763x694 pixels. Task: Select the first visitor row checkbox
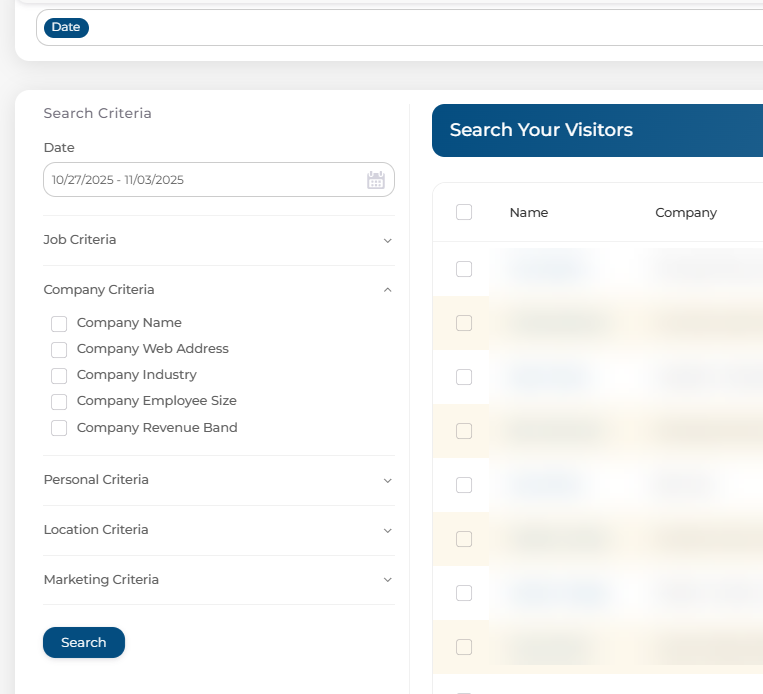(464, 269)
